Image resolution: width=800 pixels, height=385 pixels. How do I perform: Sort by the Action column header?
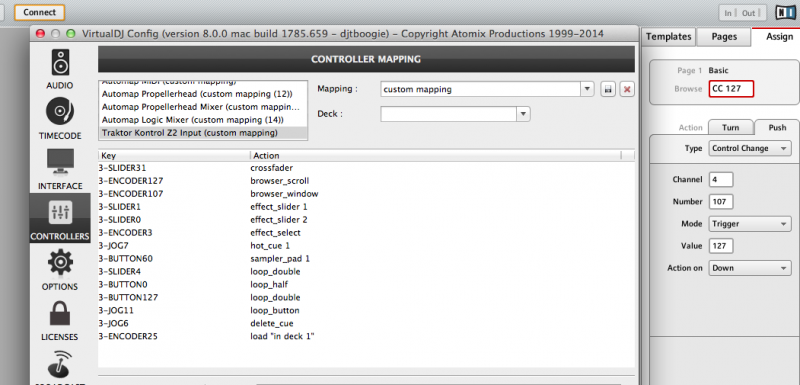tap(435, 156)
